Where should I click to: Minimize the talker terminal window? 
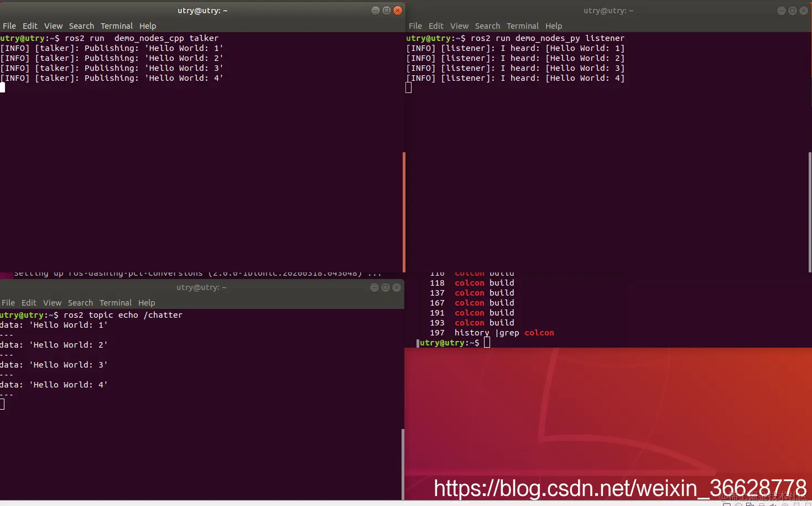point(376,11)
